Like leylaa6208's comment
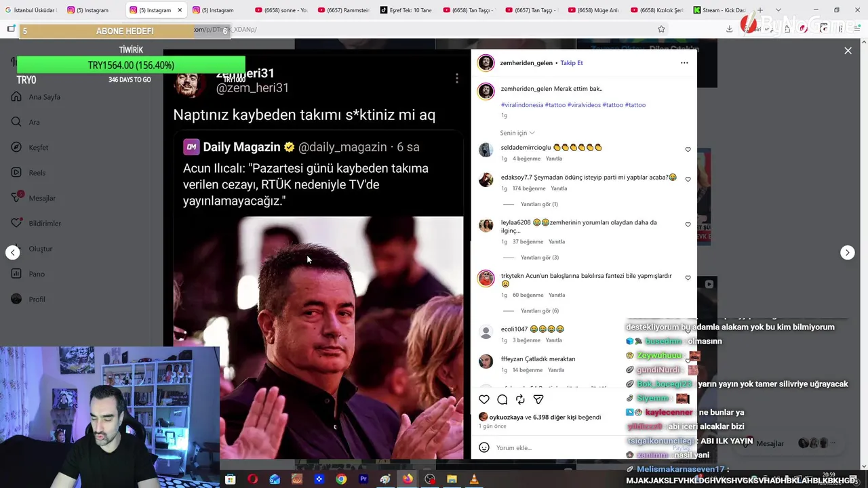This screenshot has width=868, height=488. [688, 224]
